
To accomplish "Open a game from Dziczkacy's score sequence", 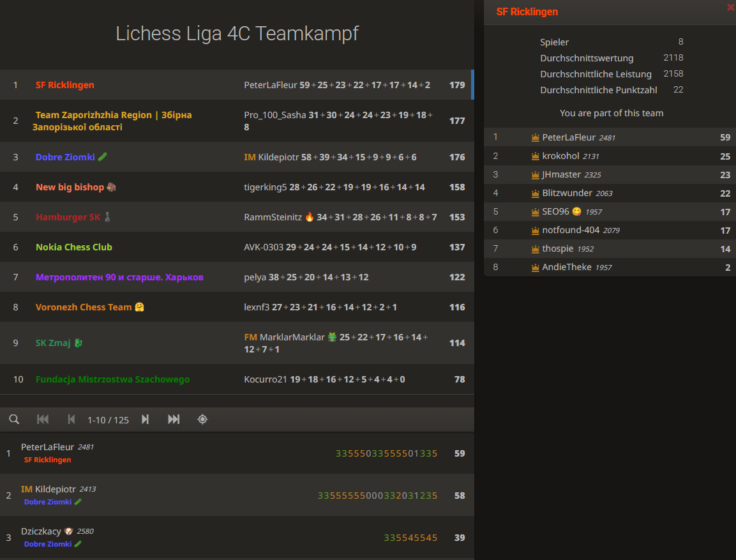I will click(x=411, y=538).
